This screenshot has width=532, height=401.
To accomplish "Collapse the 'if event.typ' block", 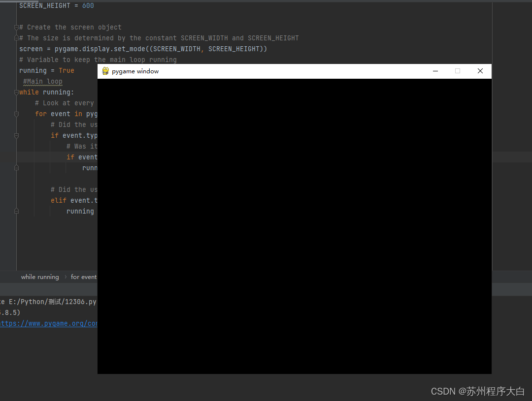I will coord(16,136).
